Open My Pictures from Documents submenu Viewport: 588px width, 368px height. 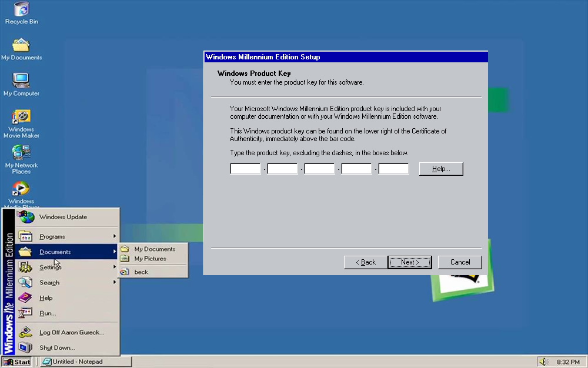coord(150,259)
